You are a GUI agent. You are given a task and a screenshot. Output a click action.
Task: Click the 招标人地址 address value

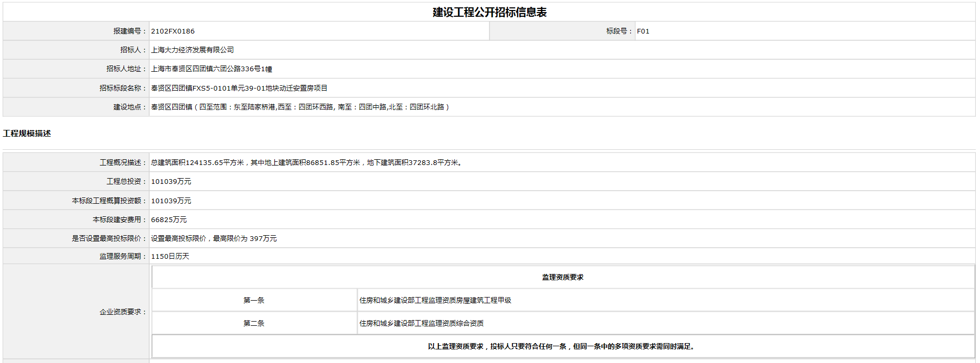click(x=211, y=69)
